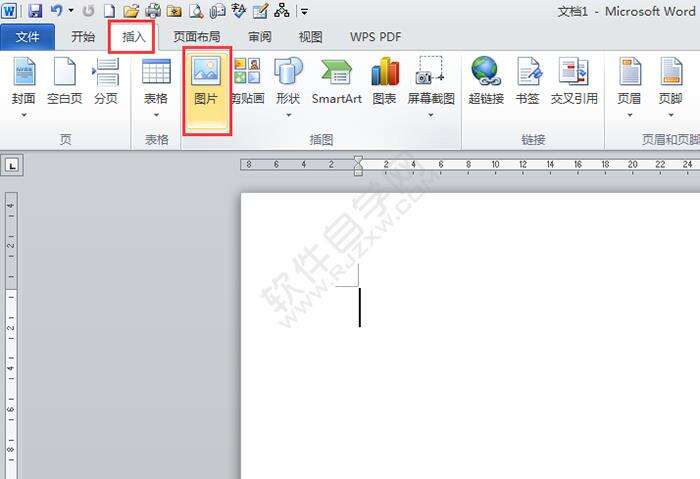The width and height of the screenshot is (700, 479).
Task: Expand the 封面 cover page dropdown arrow
Action: click(24, 115)
